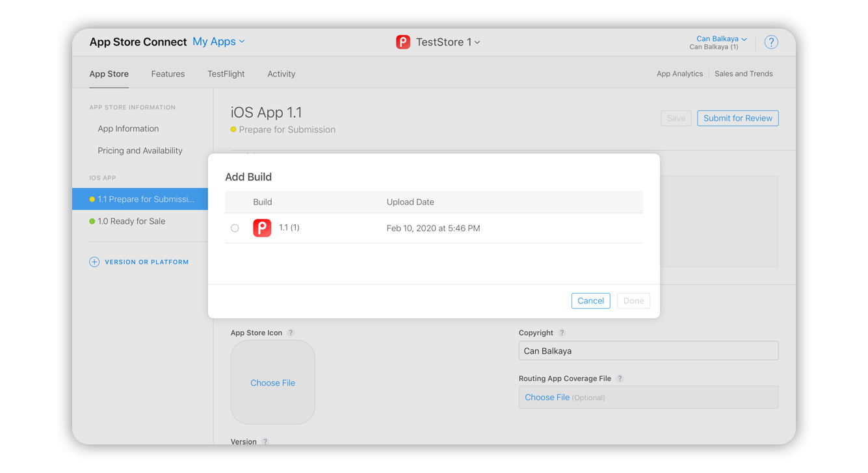The width and height of the screenshot is (868, 473).
Task: Switch to the TestFlight tab
Action: [226, 74]
